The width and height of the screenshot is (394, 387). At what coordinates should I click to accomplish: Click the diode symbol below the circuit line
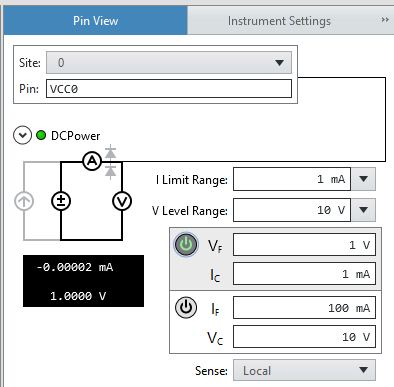point(110,171)
